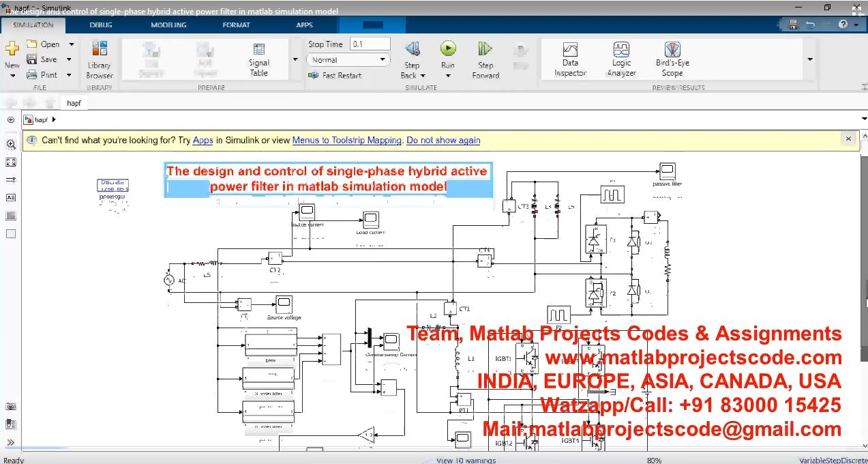Click the Zoom icon in left palette
This screenshot has width=868, height=464.
[11, 145]
